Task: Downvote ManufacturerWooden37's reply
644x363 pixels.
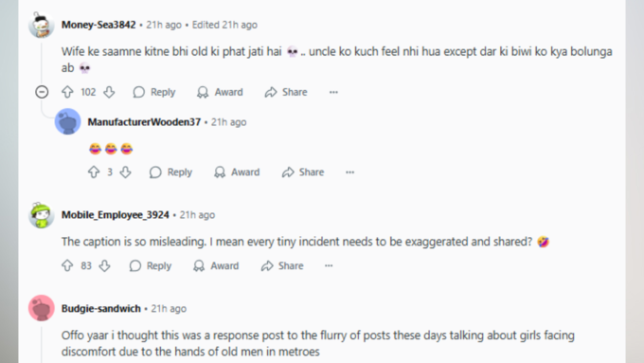Action: click(125, 172)
